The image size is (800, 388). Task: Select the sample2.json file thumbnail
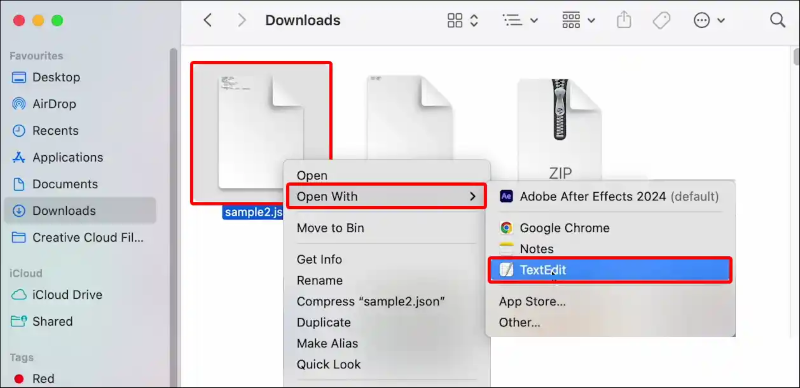pyautogui.click(x=261, y=133)
